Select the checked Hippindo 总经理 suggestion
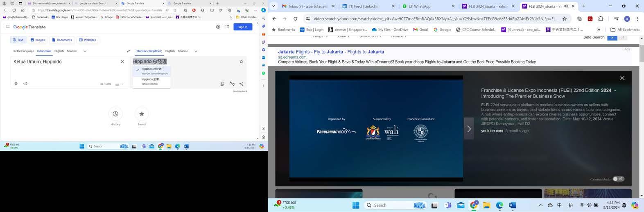Screen dimensions: 644x212 [x=151, y=71]
